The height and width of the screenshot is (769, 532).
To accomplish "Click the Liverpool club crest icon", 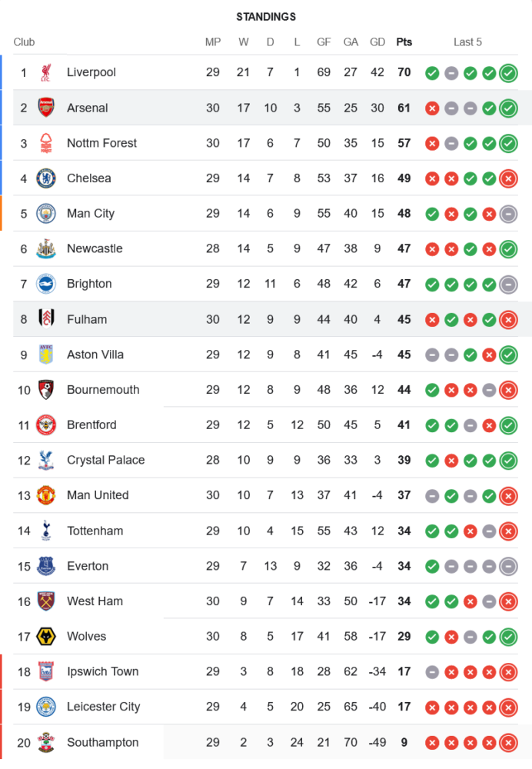I will coord(46,73).
